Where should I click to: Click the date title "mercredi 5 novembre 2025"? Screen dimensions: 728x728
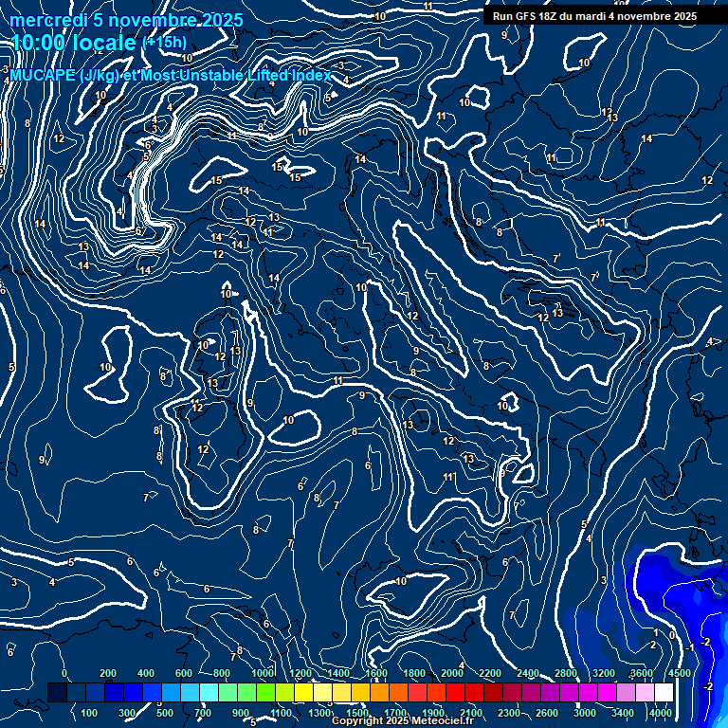[x=126, y=21]
